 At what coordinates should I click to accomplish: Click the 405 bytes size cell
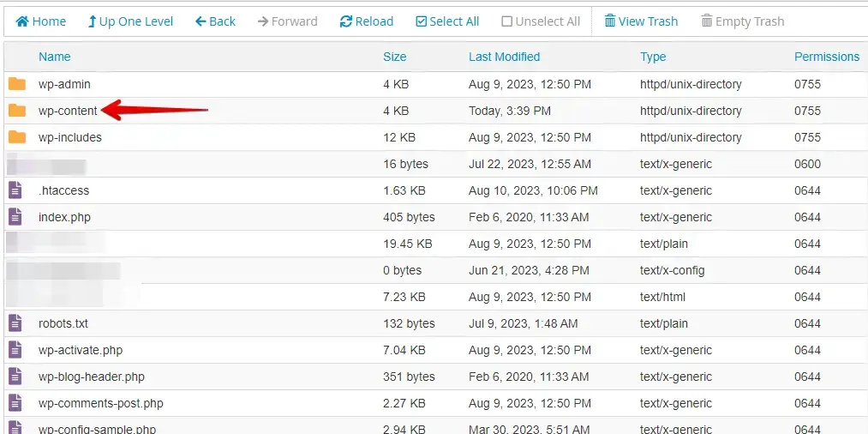[x=409, y=217]
